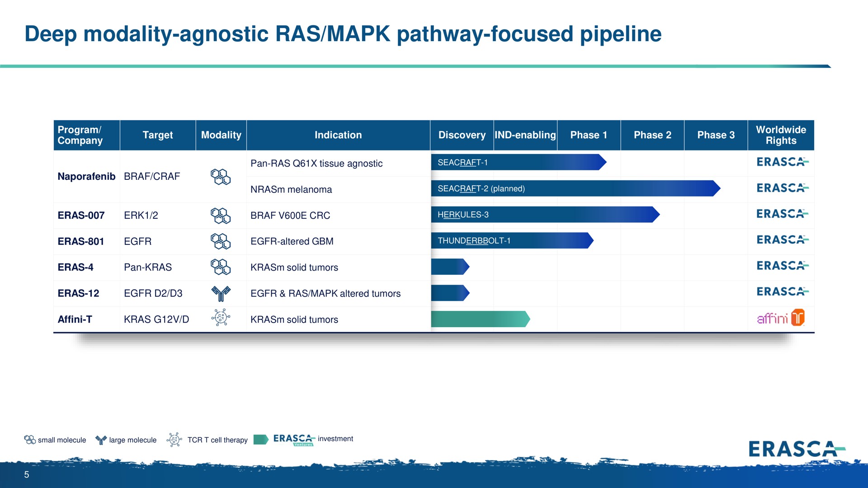Click the green investment arrow legend icon

pos(261,440)
